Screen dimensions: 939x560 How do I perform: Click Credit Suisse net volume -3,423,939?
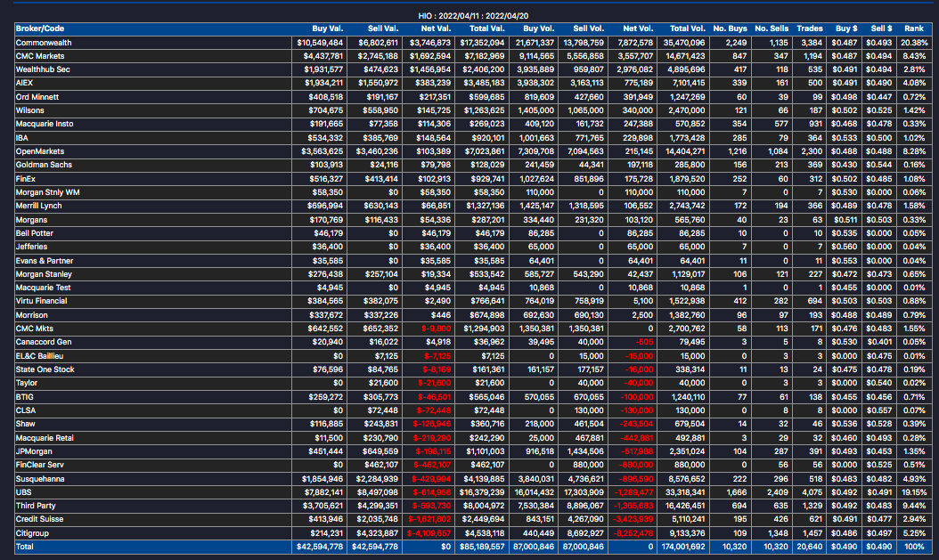pyautogui.click(x=633, y=519)
